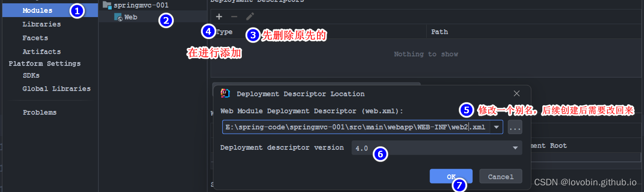
Task: Click the 'Web Module Deployment Descriptor (web.xml):' label
Action: [312, 111]
